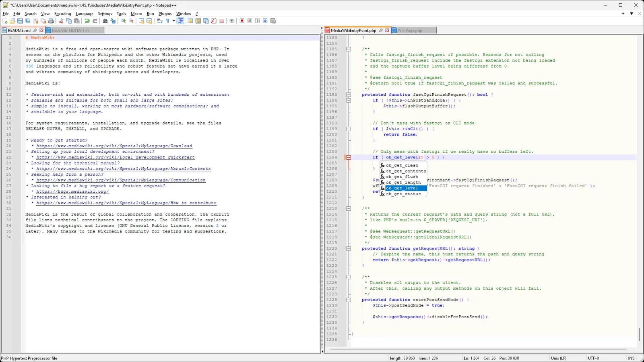
Task: Close the README.md tab with red X
Action: click(x=41, y=30)
